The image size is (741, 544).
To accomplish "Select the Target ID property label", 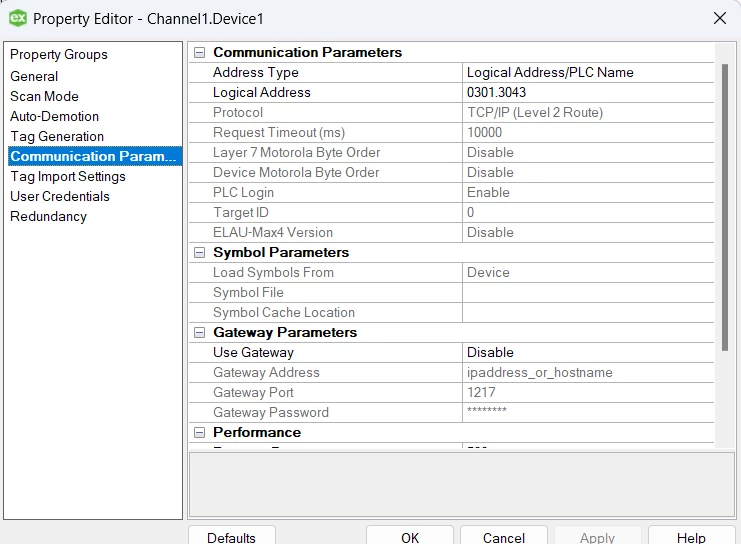I will tap(241, 213).
